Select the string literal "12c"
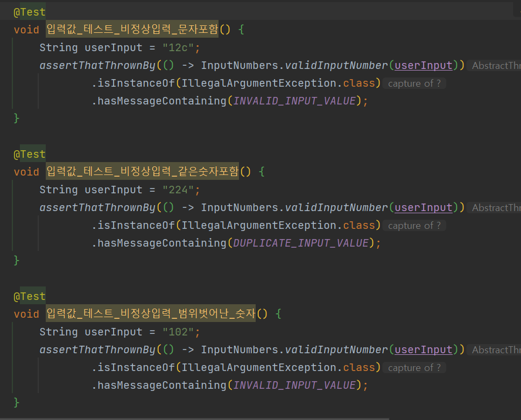 [x=178, y=47]
